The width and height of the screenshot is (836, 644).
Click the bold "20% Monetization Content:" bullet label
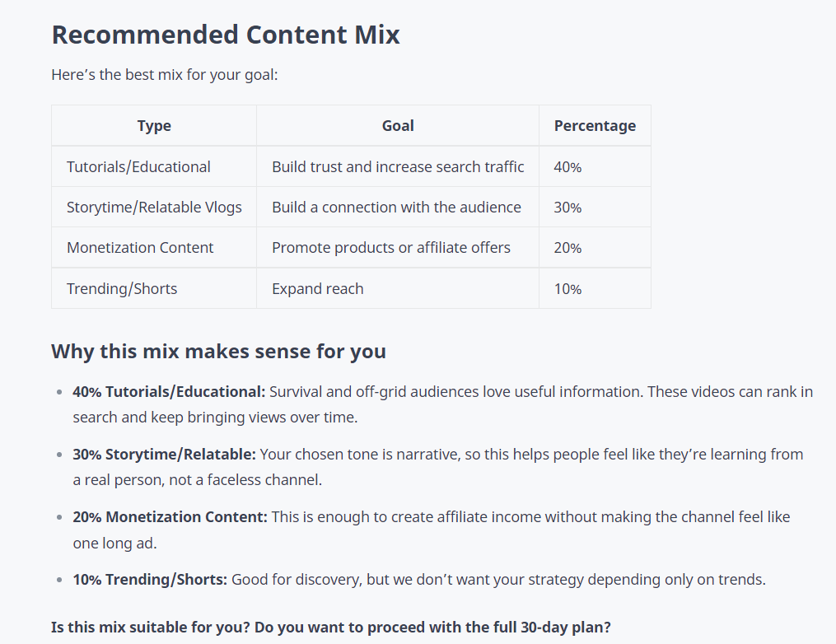point(170,517)
